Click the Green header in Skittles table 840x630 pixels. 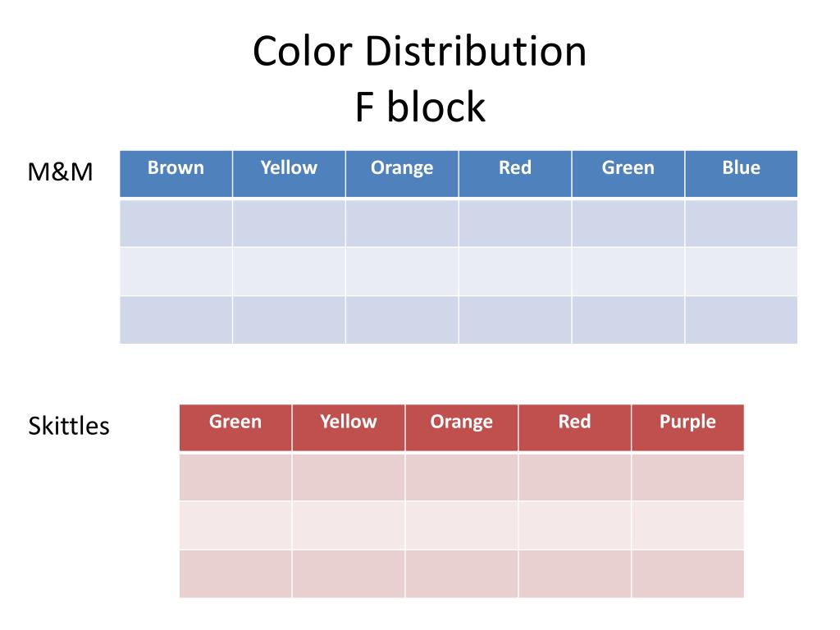pyautogui.click(x=235, y=422)
